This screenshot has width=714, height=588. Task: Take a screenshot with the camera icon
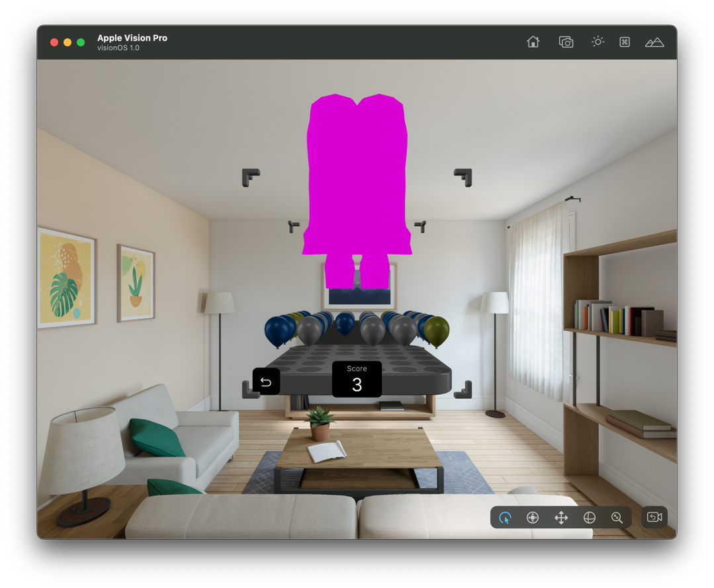pos(566,42)
